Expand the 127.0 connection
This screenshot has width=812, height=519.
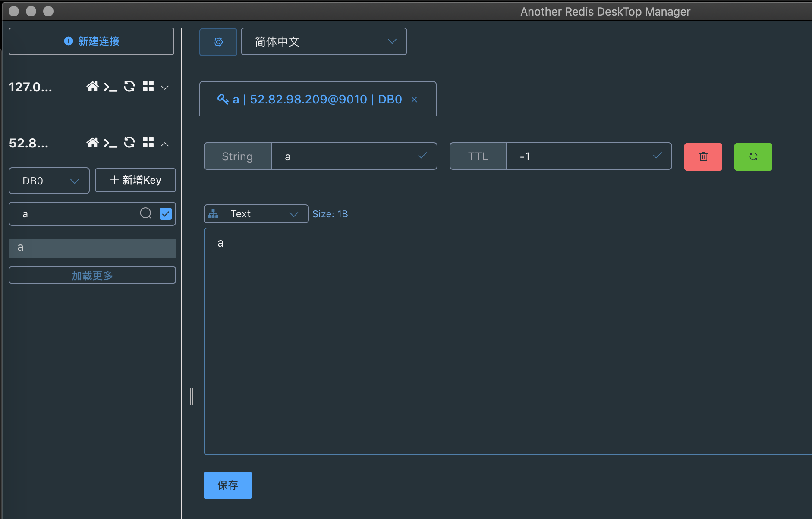[x=165, y=88]
